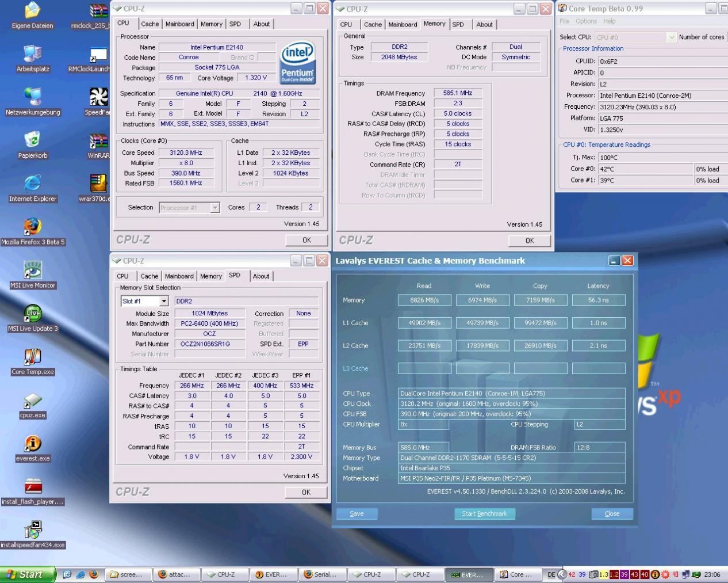Image resolution: width=728 pixels, height=583 pixels.
Task: Click OK in the CPU-Z SPD window
Action: coord(306,492)
